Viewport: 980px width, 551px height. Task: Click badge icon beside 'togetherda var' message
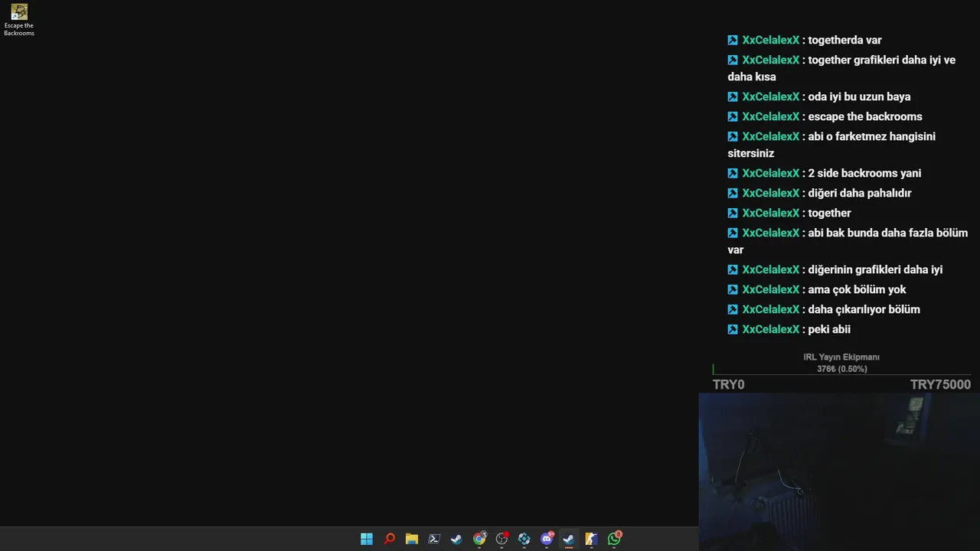[733, 40]
